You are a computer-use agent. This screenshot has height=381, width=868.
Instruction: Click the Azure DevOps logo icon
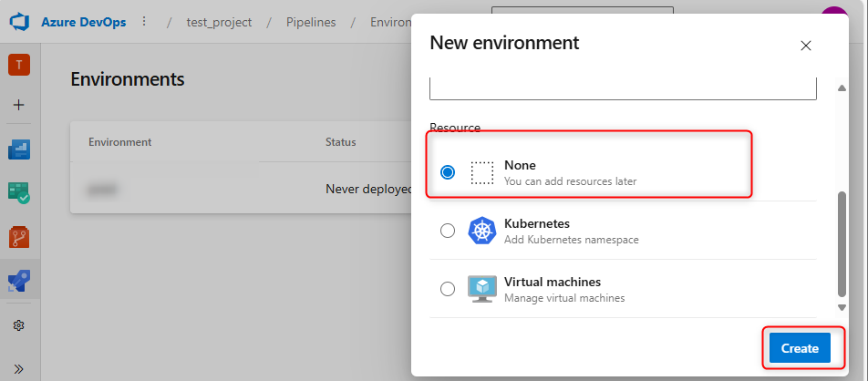point(21,22)
